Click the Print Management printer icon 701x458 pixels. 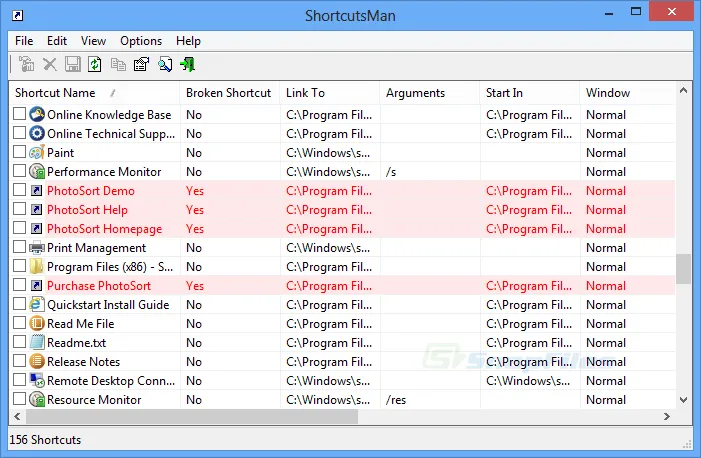pyautogui.click(x=37, y=247)
